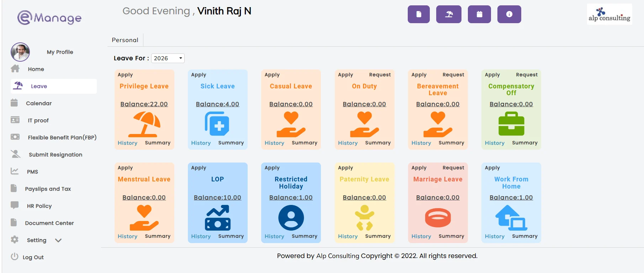Click the power icon next to Log Out
Screen dimensions: 644x273
[x=15, y=257]
